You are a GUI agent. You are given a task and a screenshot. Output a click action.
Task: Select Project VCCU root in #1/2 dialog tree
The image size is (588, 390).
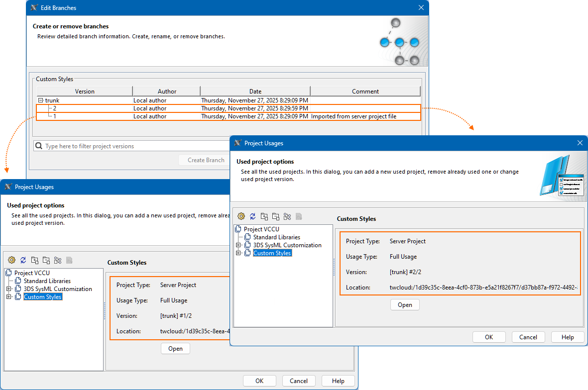click(x=32, y=273)
